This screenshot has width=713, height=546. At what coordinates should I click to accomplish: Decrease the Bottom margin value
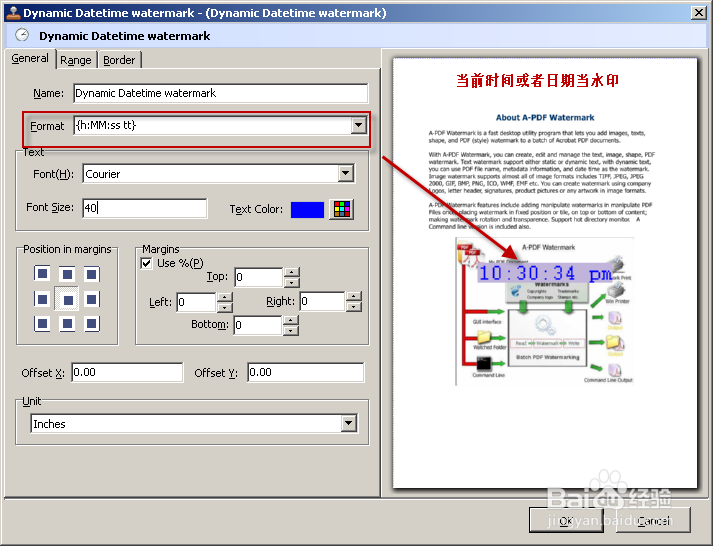(x=291, y=331)
